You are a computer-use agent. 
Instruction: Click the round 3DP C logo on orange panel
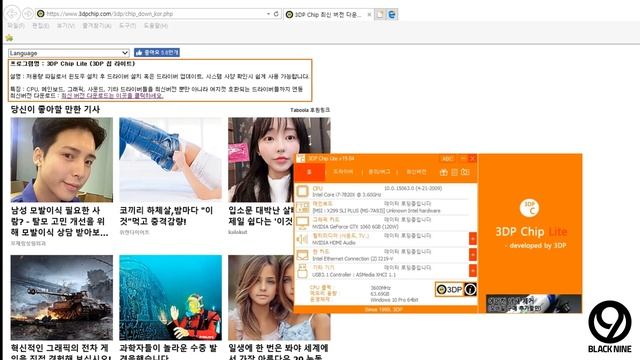click(x=529, y=208)
